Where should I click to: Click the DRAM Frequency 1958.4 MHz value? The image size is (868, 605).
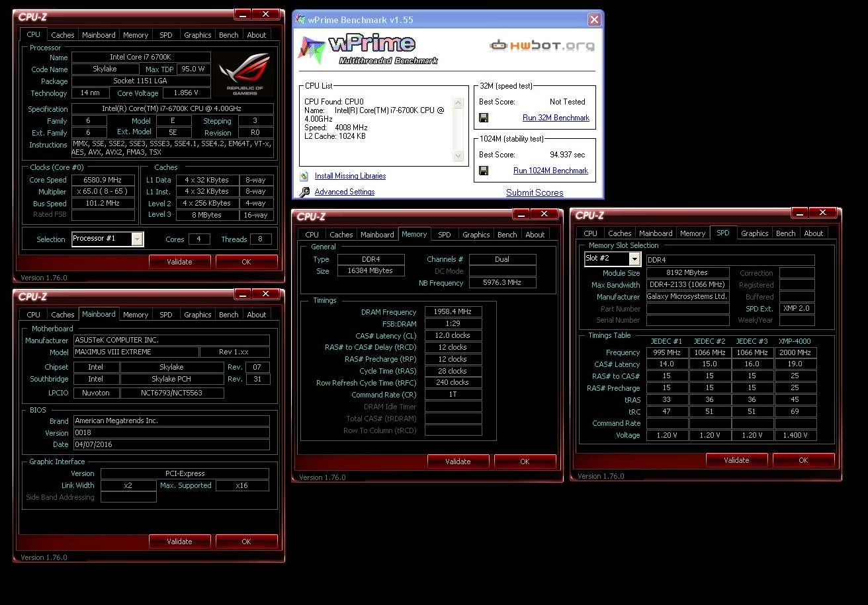coord(453,312)
